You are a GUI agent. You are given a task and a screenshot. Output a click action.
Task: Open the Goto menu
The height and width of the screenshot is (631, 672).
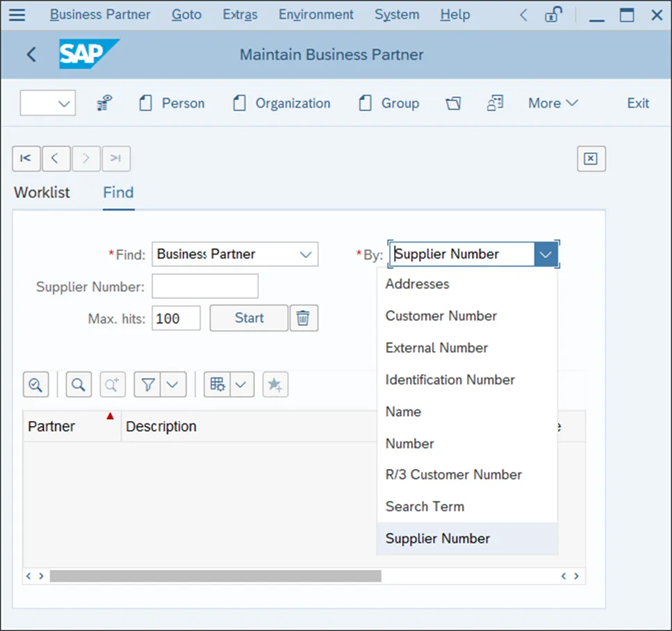pyautogui.click(x=186, y=15)
